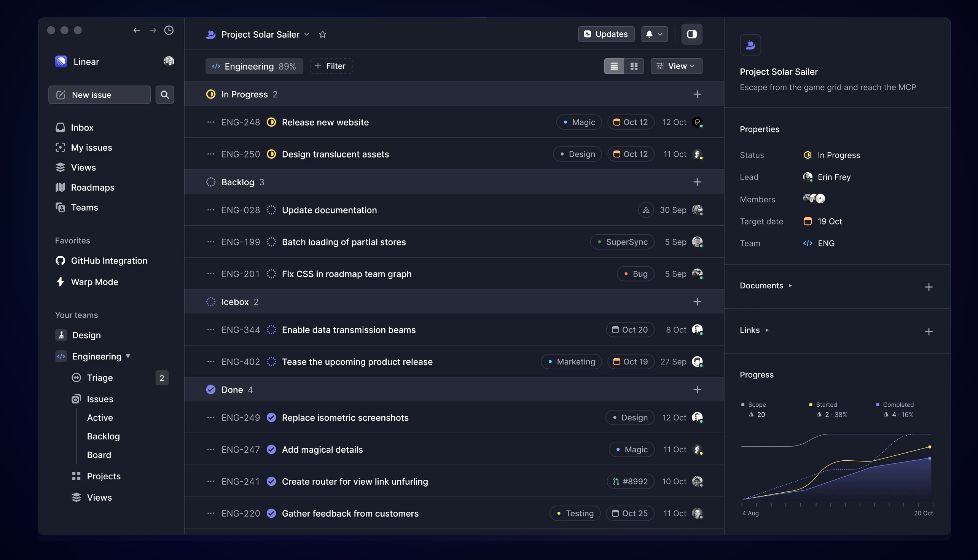Open notifications via the bell icon
Viewport: 978px width, 560px height.
(x=654, y=34)
